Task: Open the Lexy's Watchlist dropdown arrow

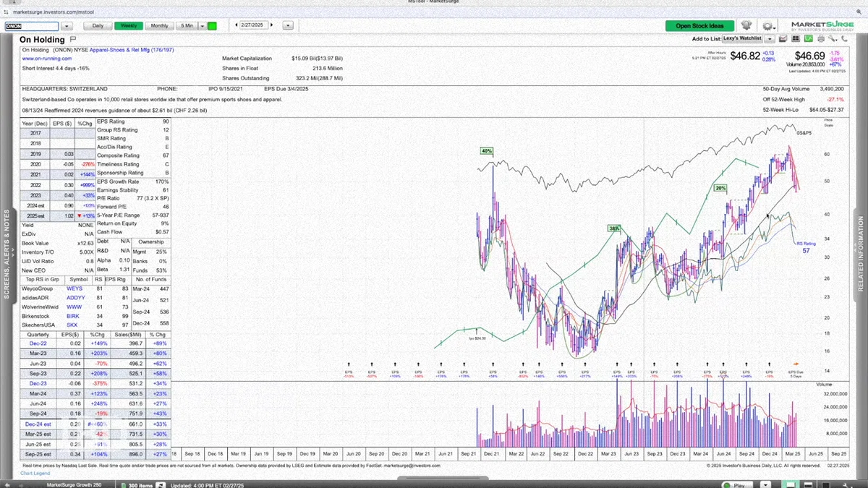Action: (x=770, y=38)
